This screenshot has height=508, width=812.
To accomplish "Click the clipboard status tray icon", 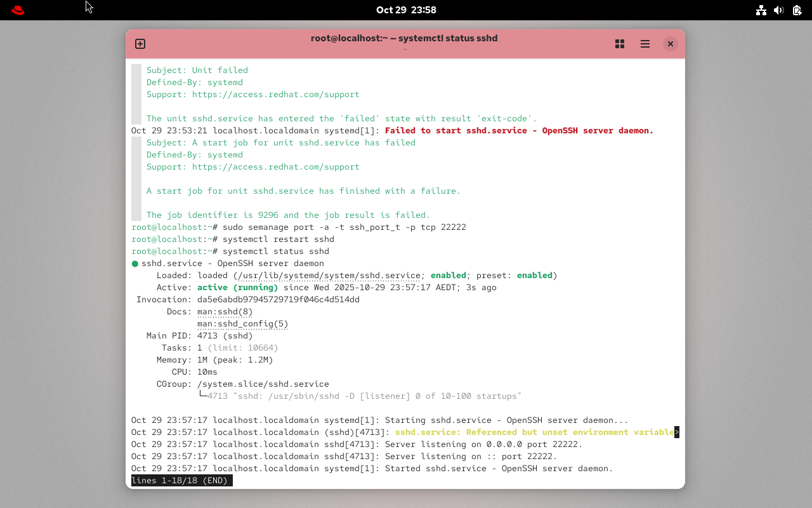I will 797,10.
